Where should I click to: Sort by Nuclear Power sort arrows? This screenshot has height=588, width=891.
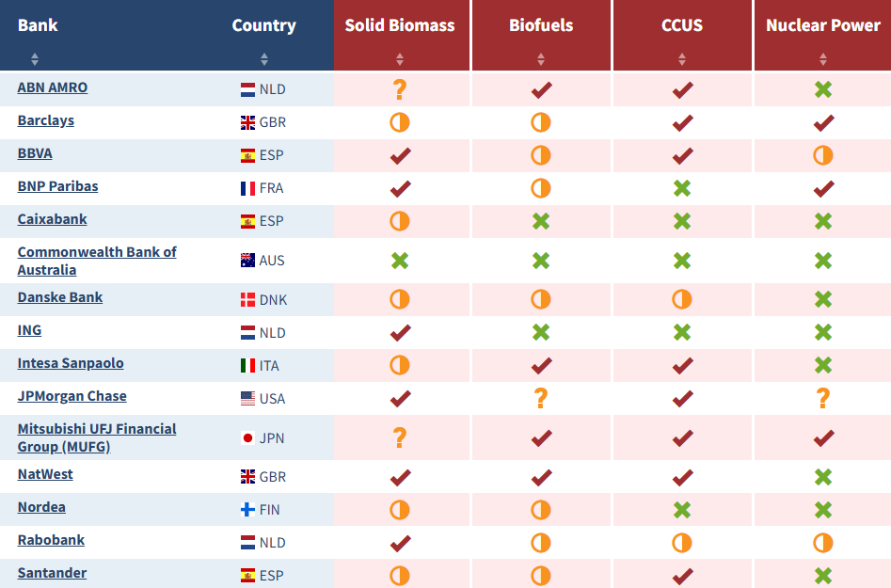(x=823, y=59)
